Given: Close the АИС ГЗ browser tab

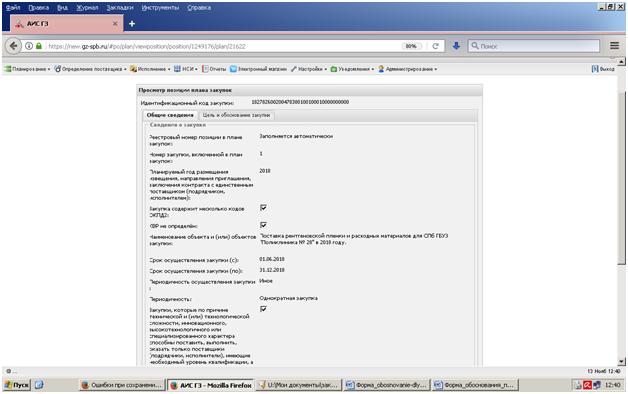Looking at the screenshot, I should [x=115, y=24].
